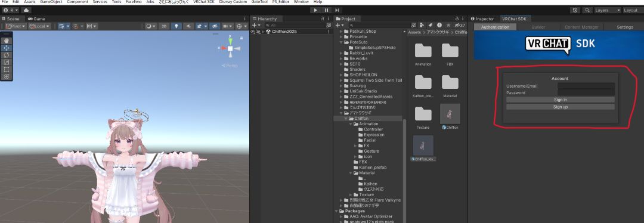Toggle 2D view mode in Scene
Screen dimensions: 644x223
pos(164,26)
